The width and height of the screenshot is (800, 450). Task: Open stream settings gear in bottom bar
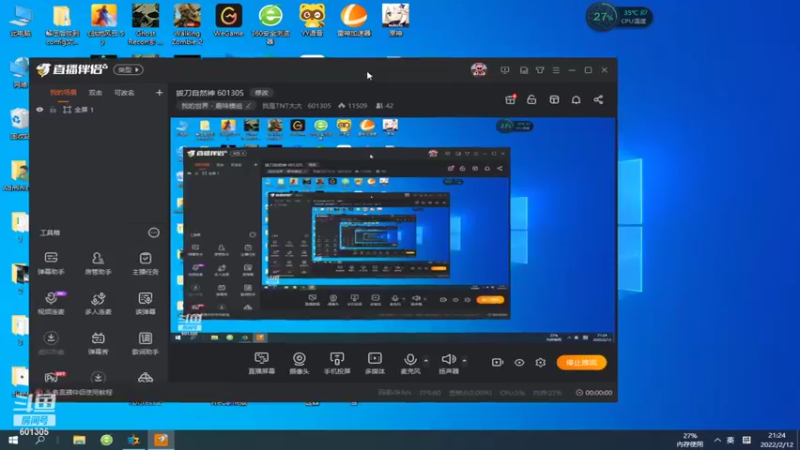pyautogui.click(x=541, y=362)
